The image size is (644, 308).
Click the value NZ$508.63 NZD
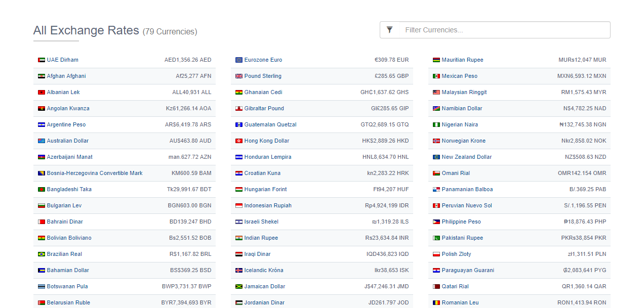(x=586, y=157)
